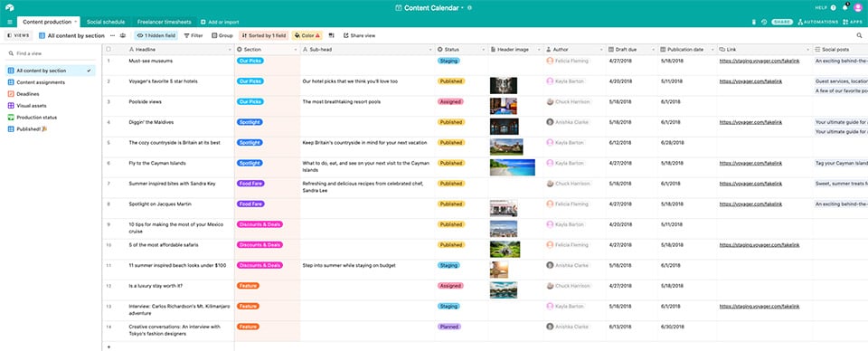868x351 pixels.
Task: Open the Header image column dropdown arrow
Action: 539,50
